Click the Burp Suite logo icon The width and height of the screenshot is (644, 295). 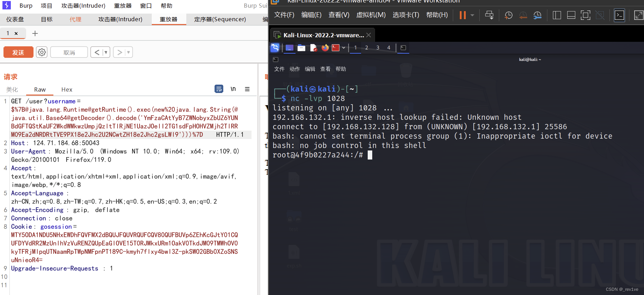point(7,5)
